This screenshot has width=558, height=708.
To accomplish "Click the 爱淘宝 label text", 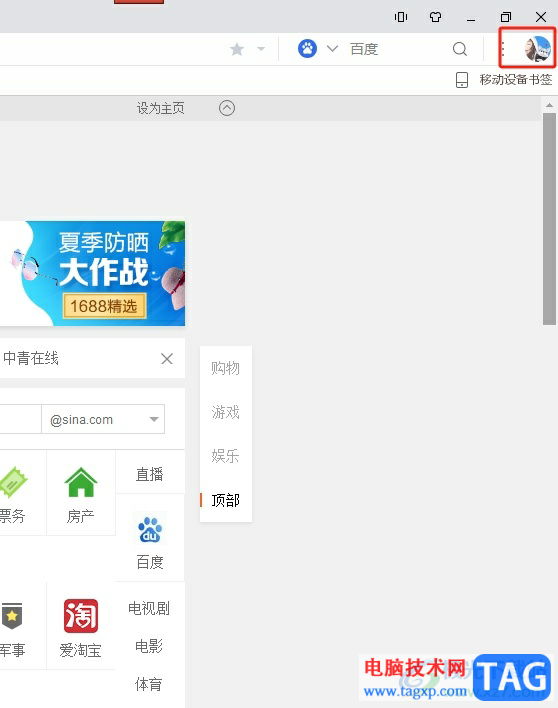I will pos(80,650).
